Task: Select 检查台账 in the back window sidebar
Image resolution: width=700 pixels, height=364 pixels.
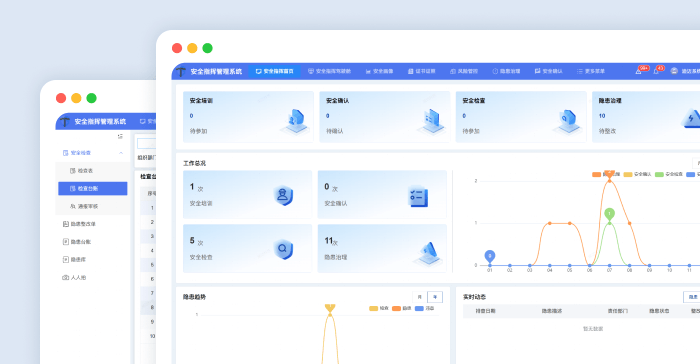Action: click(x=92, y=188)
